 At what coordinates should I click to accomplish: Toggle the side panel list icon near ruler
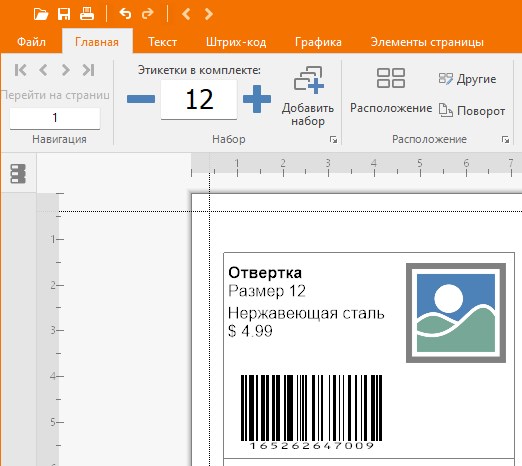pyautogui.click(x=18, y=174)
